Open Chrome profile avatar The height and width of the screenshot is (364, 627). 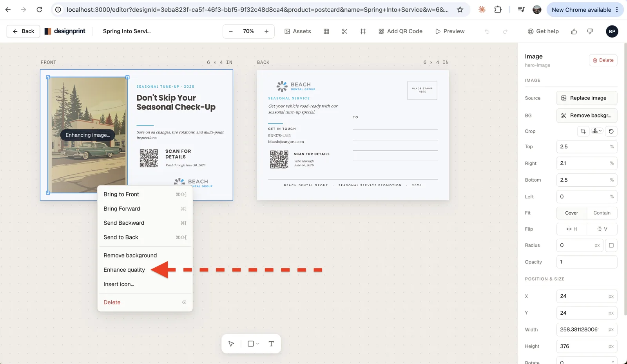[537, 9]
